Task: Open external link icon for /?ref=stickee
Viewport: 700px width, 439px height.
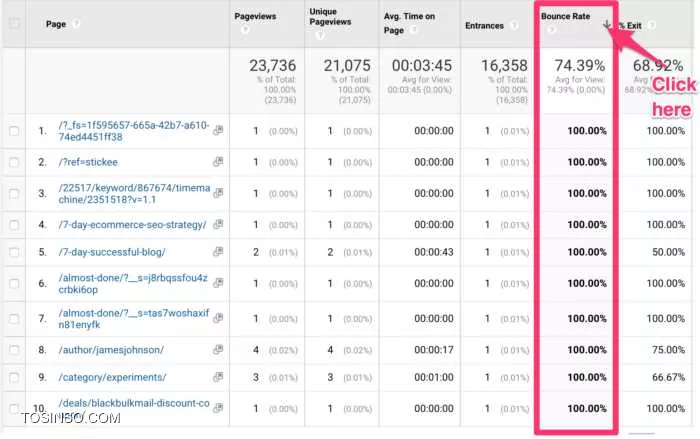Action: tap(218, 161)
